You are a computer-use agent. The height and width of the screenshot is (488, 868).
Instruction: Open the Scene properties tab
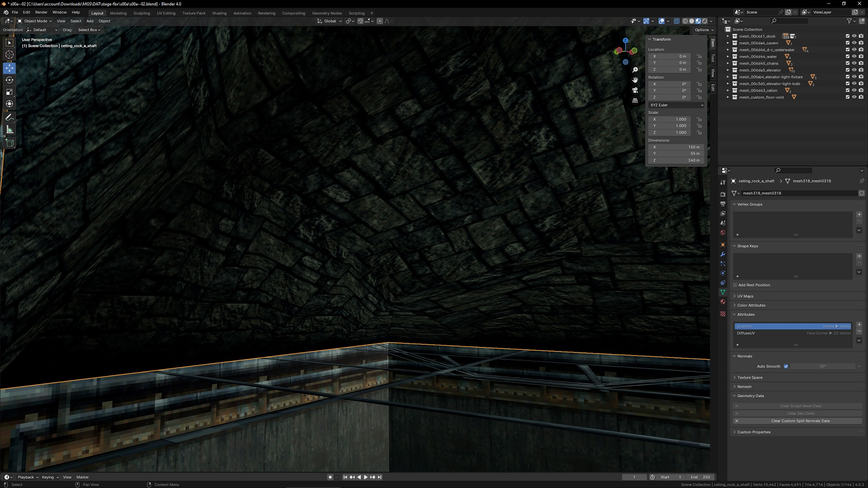(x=723, y=223)
